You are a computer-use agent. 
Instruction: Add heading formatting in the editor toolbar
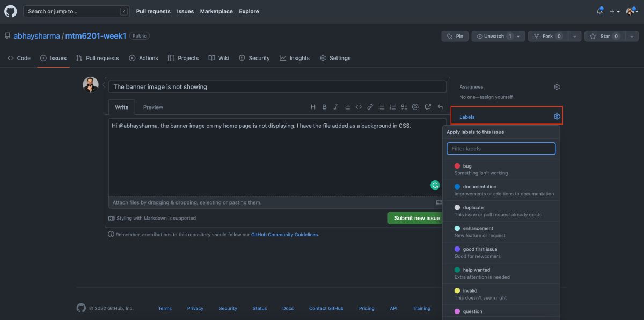[x=313, y=107]
